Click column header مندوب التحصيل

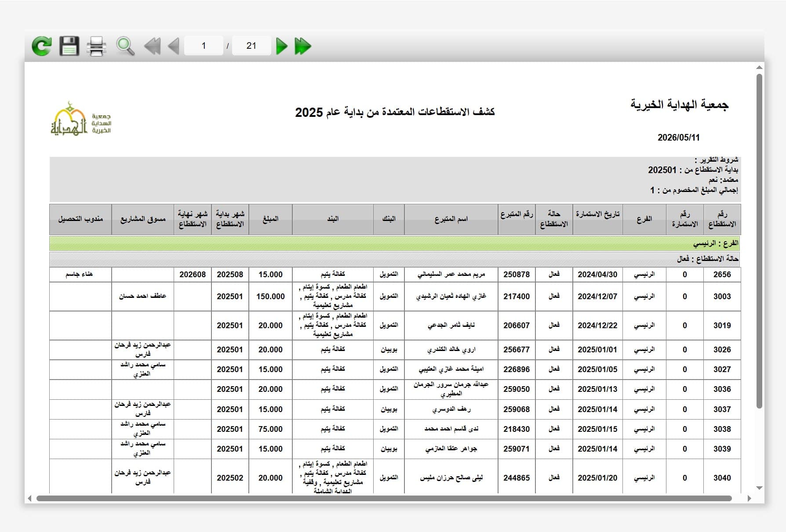[x=80, y=219]
